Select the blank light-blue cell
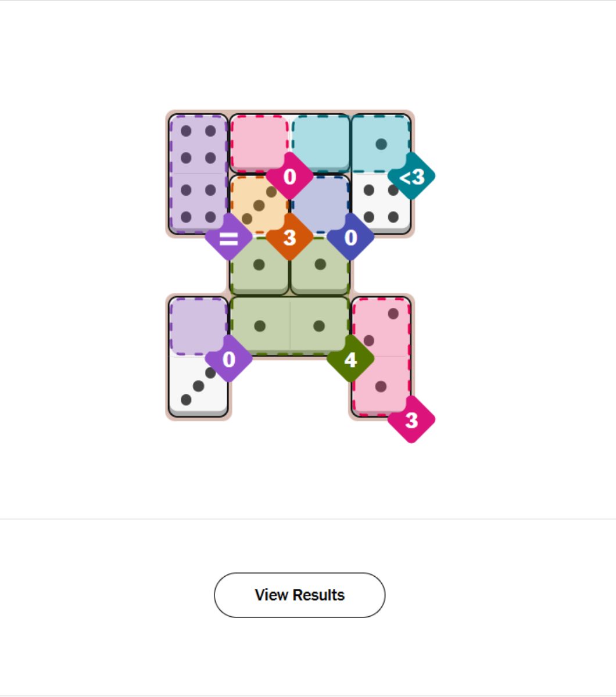616x697 pixels. coord(320,141)
